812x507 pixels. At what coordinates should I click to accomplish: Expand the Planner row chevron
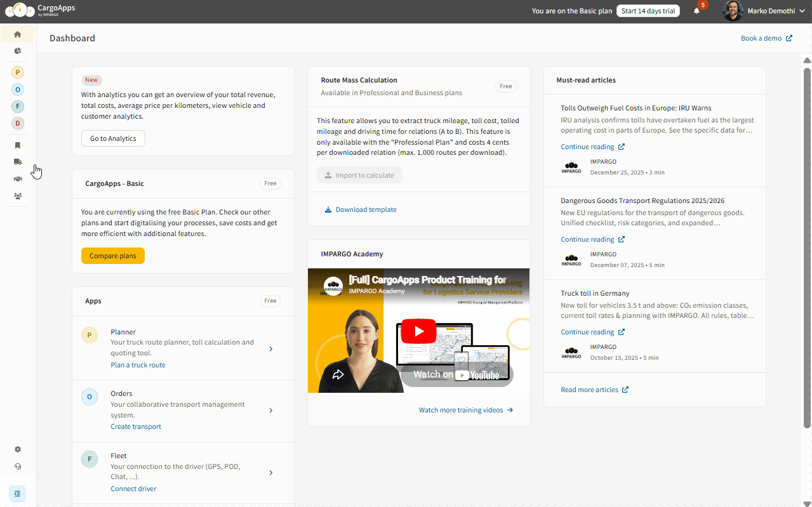[271, 348]
